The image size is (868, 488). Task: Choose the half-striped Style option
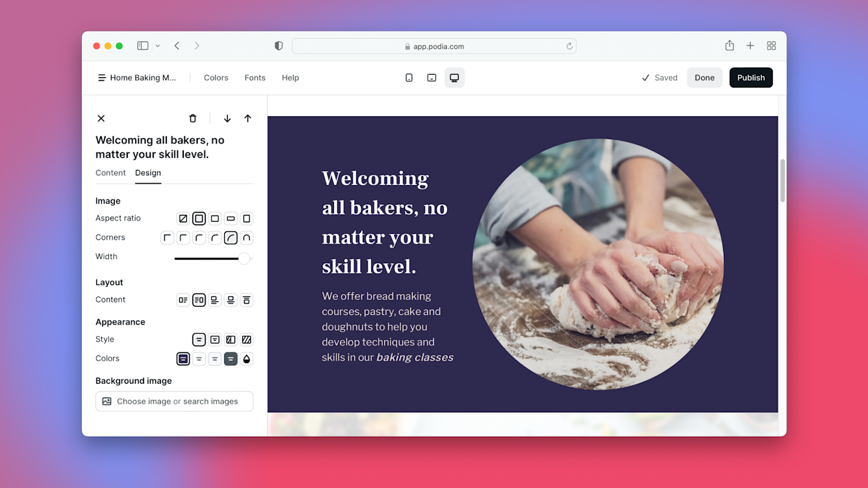(230, 340)
